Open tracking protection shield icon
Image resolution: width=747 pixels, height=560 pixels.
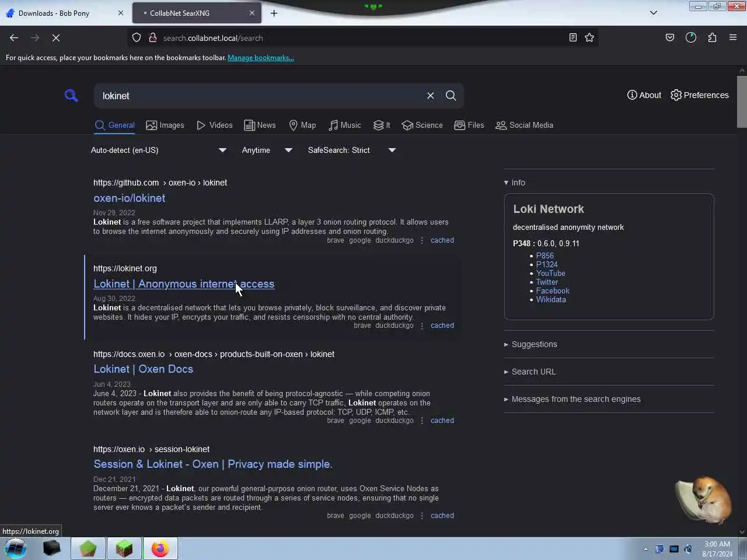tap(137, 38)
